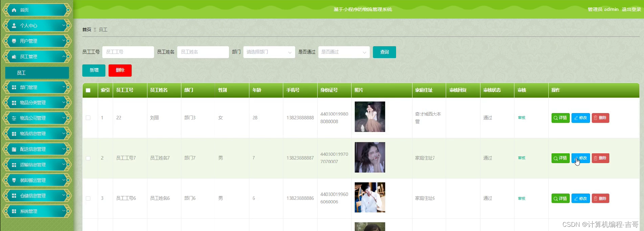Viewport: 644px width, 231px height.
Task: Focus the 员工工号 input field
Action: point(128,52)
